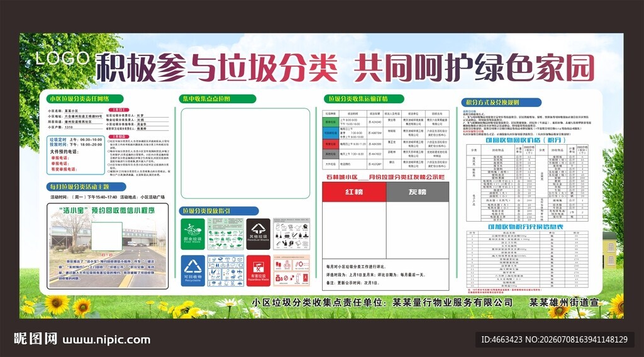Click the green 厨余垃圾 Food Waste icon

point(192,234)
